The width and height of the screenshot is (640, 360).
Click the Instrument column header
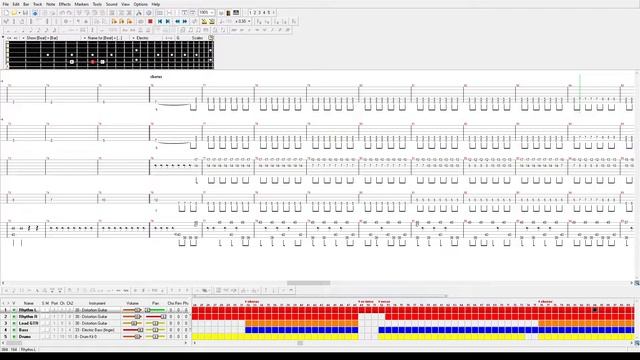point(97,303)
